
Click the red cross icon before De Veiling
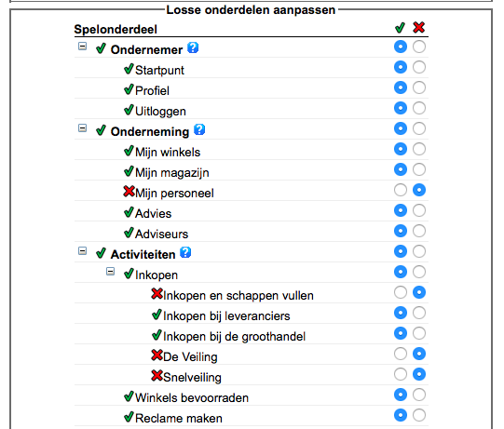157,355
